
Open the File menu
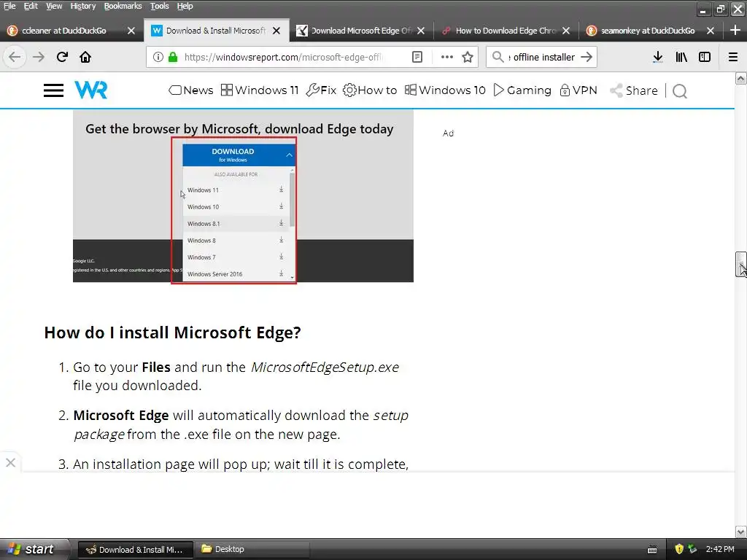pyautogui.click(x=9, y=6)
